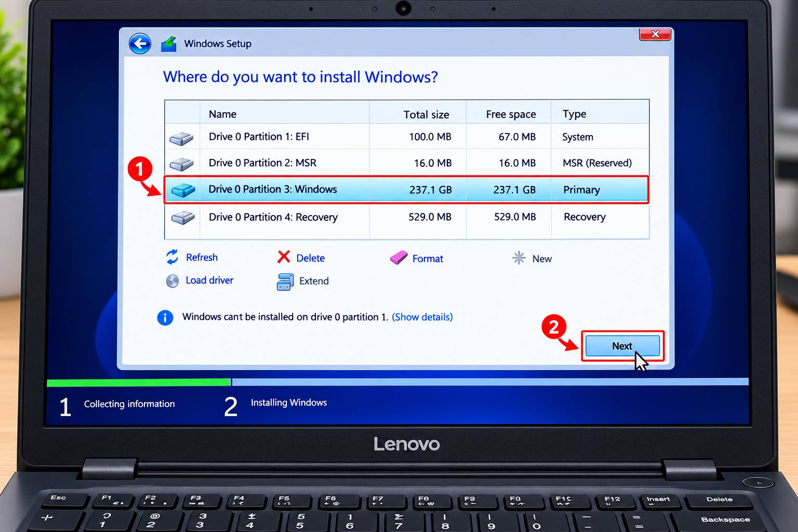
Task: Open the Show details link
Action: [422, 317]
